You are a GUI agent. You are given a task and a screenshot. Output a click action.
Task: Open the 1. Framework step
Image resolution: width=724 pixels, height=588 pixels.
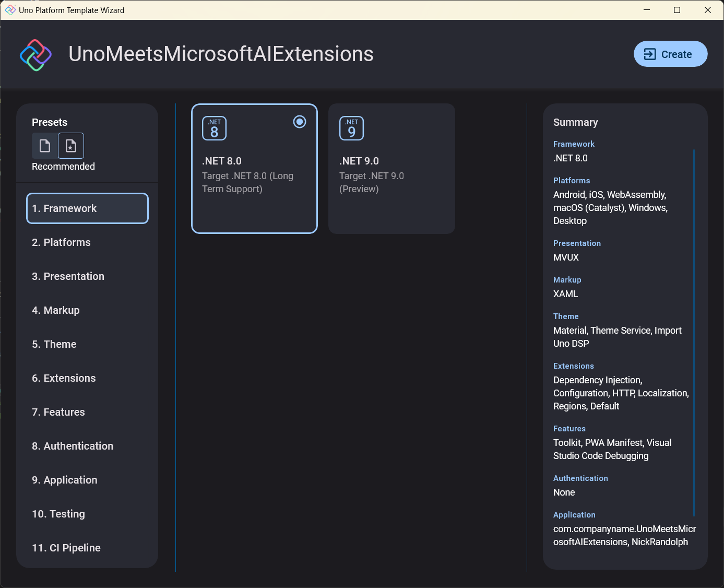[87, 208]
